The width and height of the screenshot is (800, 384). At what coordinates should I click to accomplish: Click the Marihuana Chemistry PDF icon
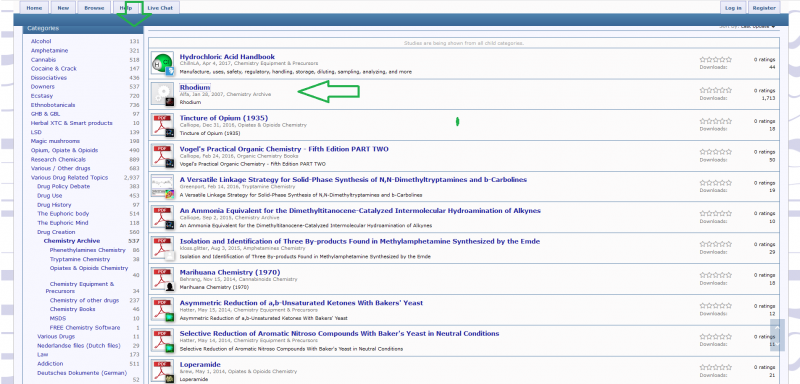(163, 279)
